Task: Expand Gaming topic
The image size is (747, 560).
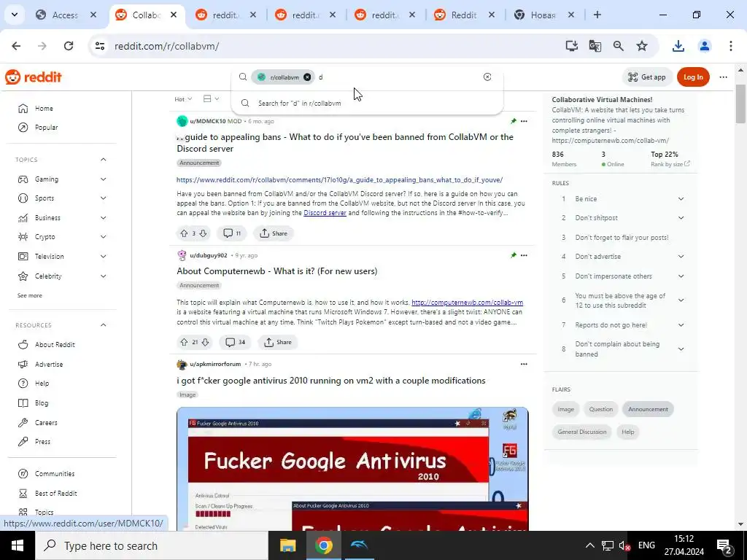Action: pyautogui.click(x=104, y=179)
